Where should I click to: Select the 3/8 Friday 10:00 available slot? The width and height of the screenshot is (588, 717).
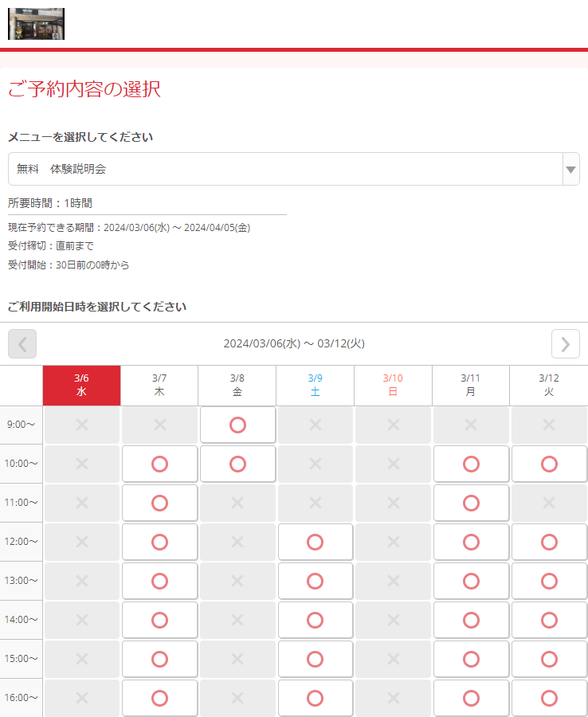[237, 464]
